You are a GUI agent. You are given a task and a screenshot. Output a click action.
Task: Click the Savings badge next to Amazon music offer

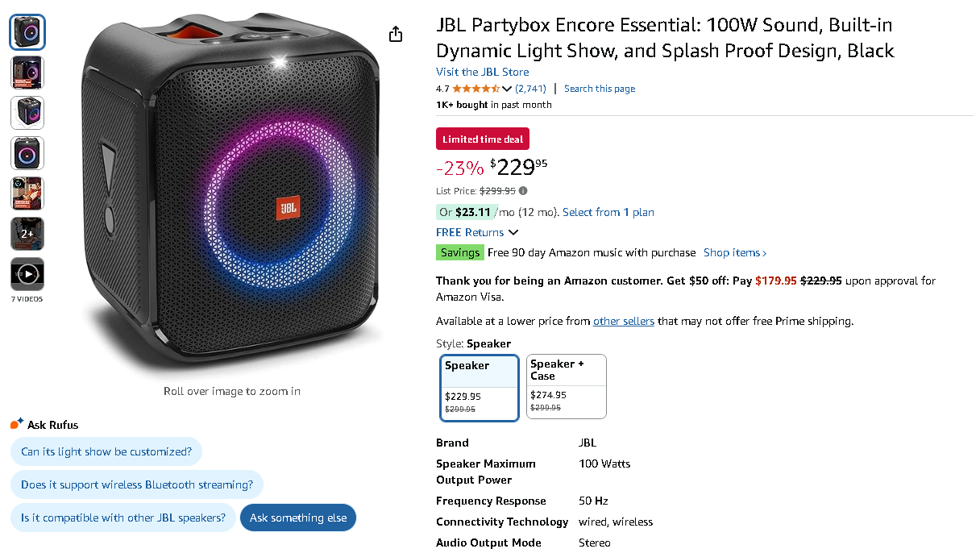pos(459,252)
